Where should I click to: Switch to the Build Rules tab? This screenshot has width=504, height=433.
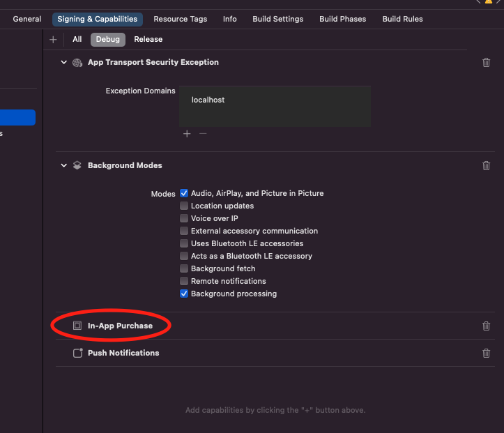pyautogui.click(x=402, y=19)
